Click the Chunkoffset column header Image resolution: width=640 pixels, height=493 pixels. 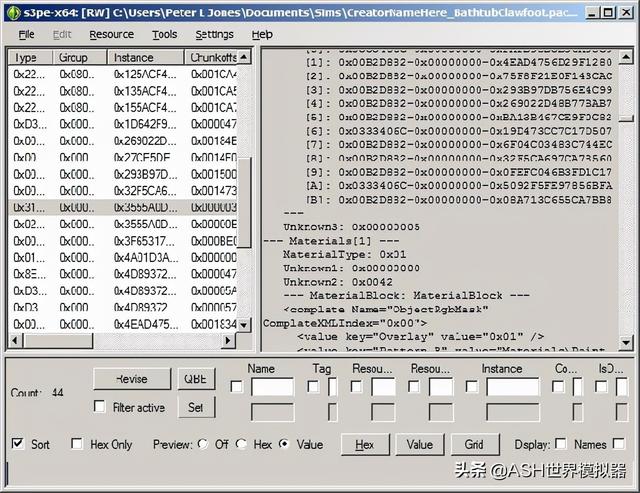pos(211,58)
